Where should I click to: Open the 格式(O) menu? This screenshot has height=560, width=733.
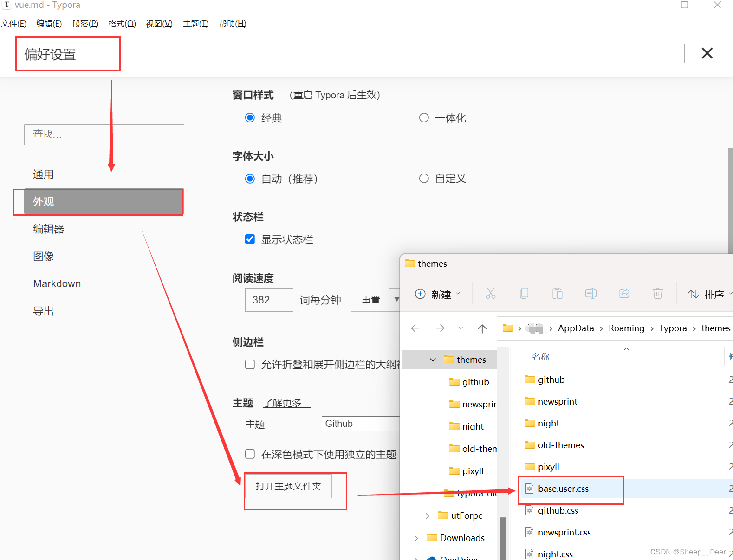point(122,24)
